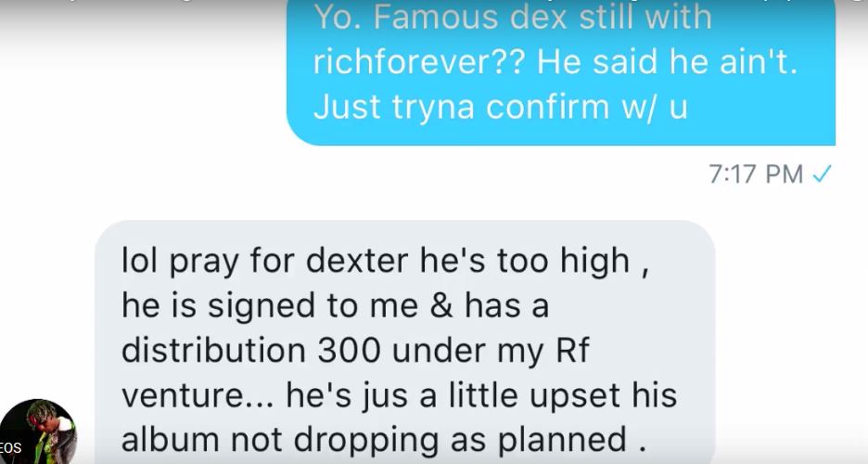
Task: Click the ampersand in the gray message
Action: click(441, 305)
